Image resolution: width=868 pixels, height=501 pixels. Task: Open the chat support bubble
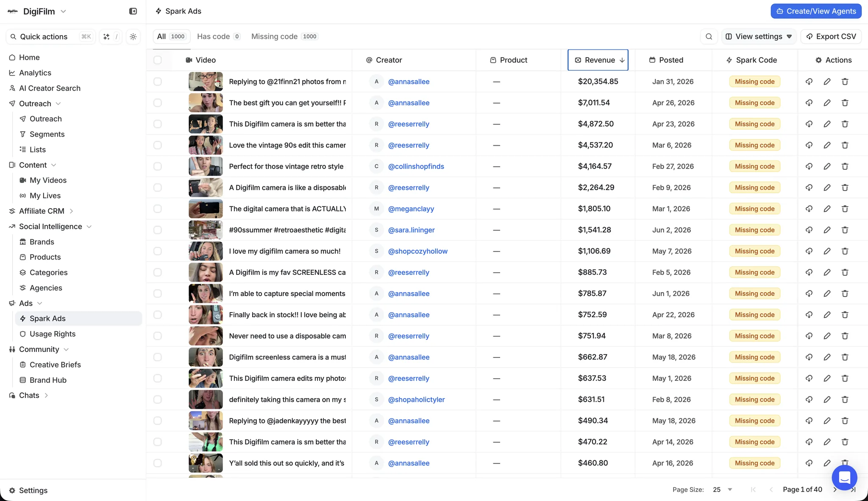point(844,477)
